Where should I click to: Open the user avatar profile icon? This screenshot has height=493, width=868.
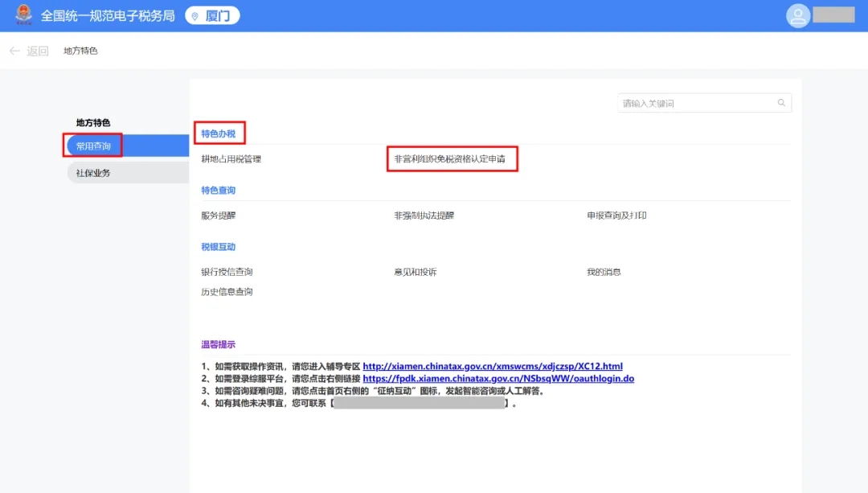tap(798, 15)
